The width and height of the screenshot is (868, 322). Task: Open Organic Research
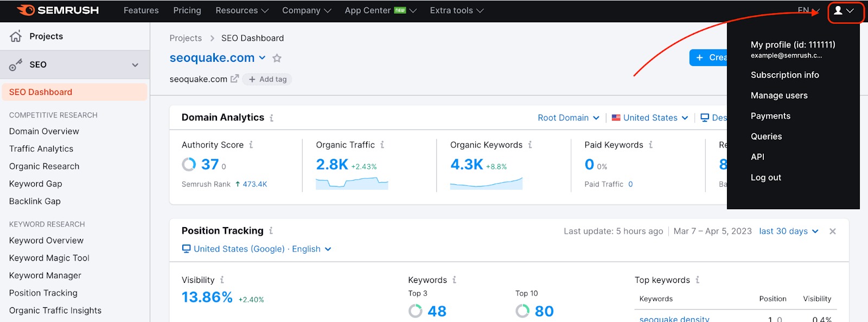click(44, 166)
